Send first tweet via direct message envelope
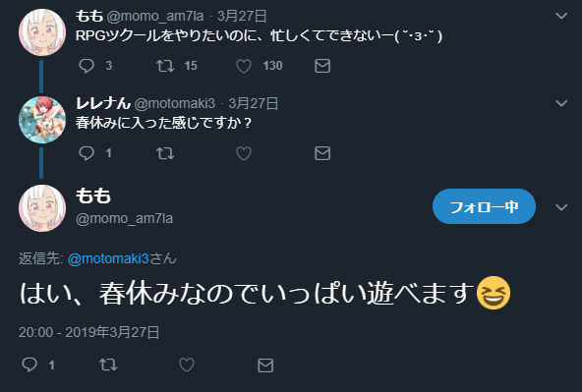 (322, 66)
